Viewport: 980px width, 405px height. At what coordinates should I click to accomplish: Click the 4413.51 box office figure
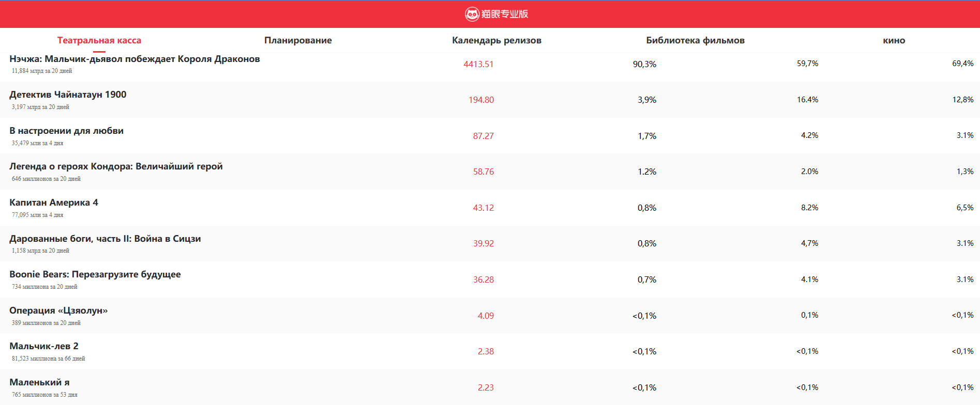pos(478,64)
